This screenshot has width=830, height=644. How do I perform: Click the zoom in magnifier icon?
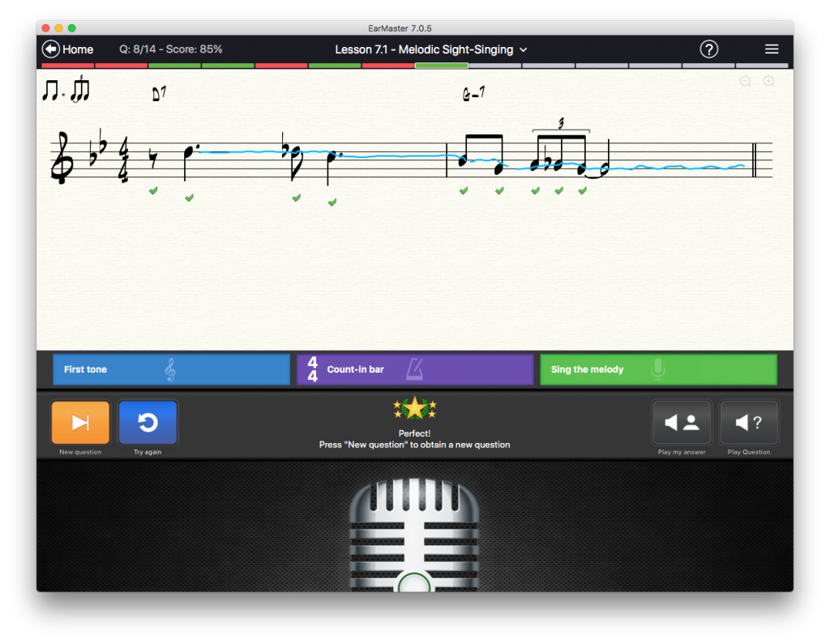[x=768, y=81]
